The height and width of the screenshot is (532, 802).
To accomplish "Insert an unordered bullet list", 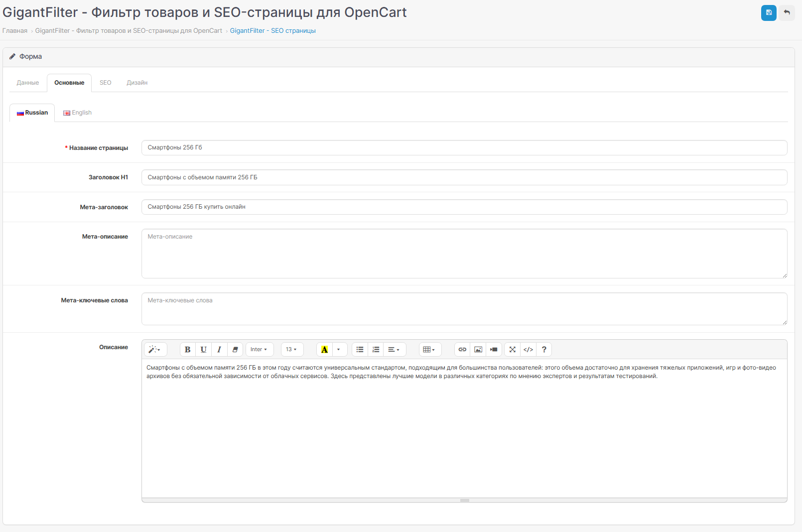I will [x=360, y=350].
